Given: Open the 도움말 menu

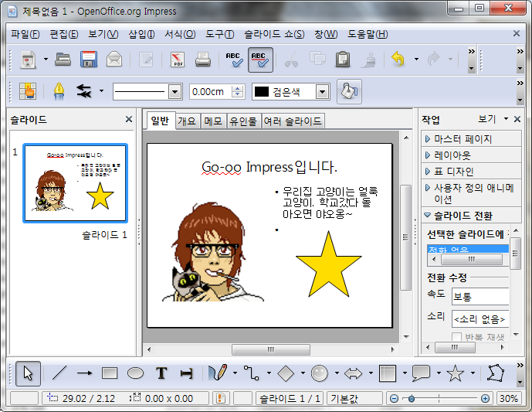Looking at the screenshot, I should coord(368,34).
